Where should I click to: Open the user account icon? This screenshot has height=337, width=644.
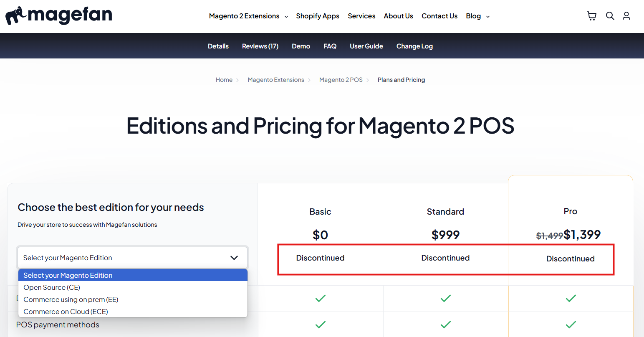tap(626, 16)
